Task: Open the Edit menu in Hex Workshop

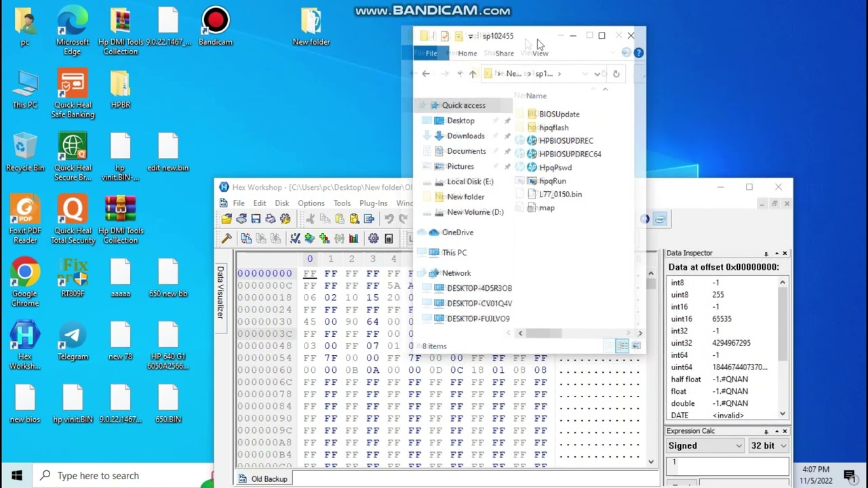Action: [260, 203]
